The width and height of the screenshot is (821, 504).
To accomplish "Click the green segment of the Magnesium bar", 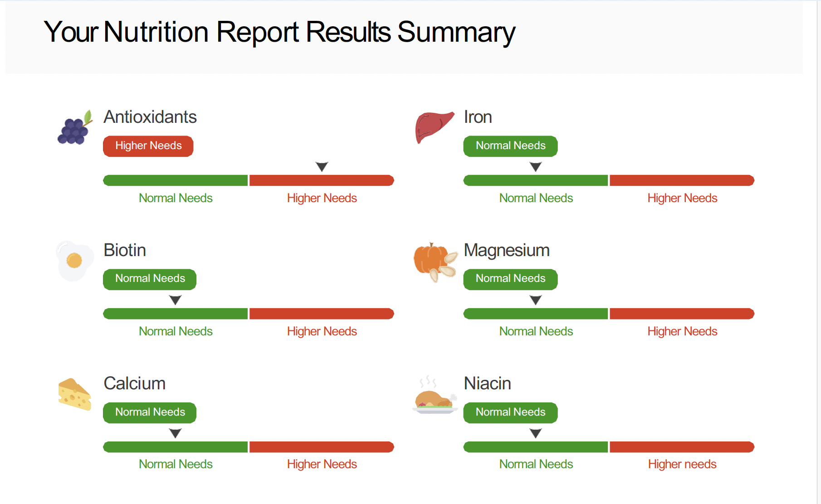I will tap(536, 314).
